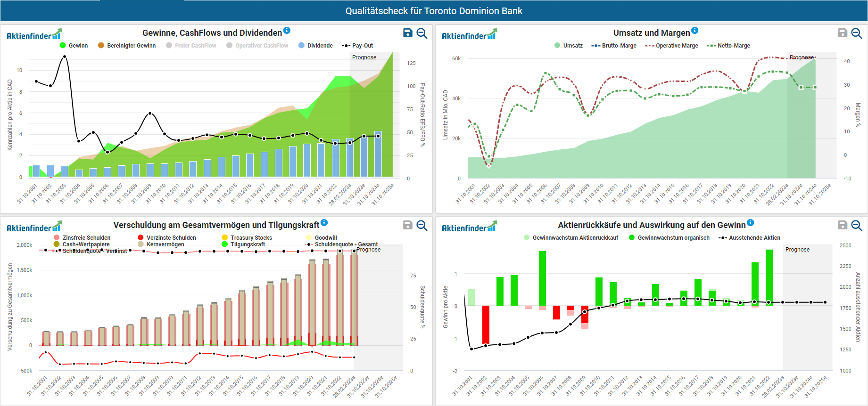Open info icon beside Gewinne, CashFlows und Dividenden
The image size is (868, 406).
pyautogui.click(x=287, y=31)
